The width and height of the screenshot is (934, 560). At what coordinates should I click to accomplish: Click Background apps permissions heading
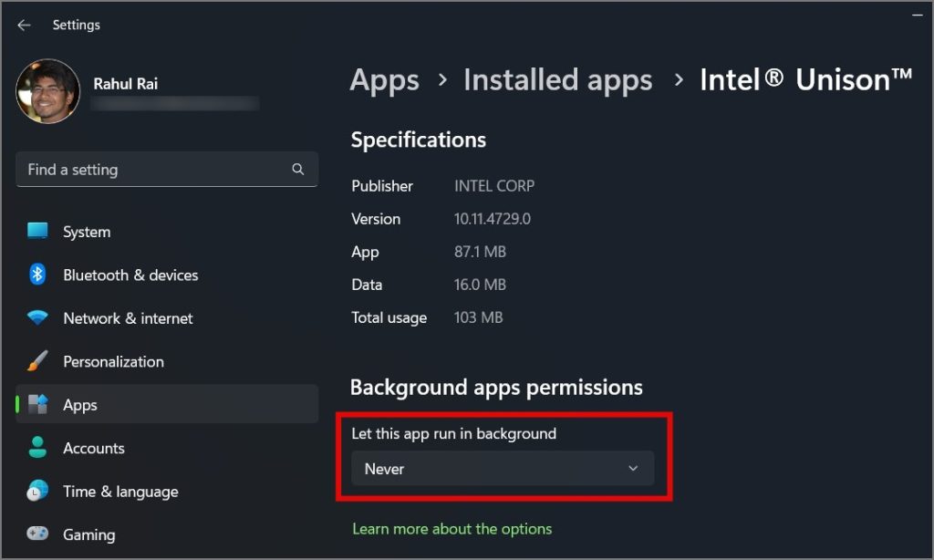pyautogui.click(x=496, y=388)
